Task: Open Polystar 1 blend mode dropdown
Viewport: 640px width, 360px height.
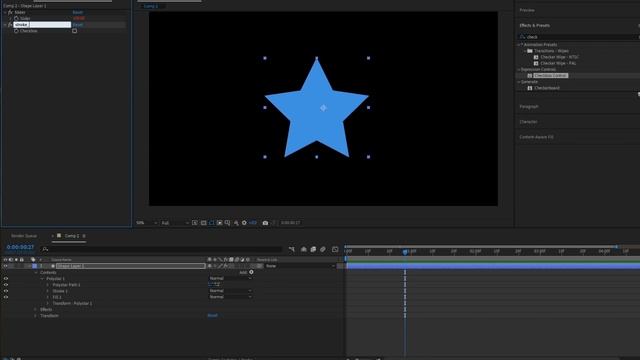Action: pyautogui.click(x=230, y=278)
